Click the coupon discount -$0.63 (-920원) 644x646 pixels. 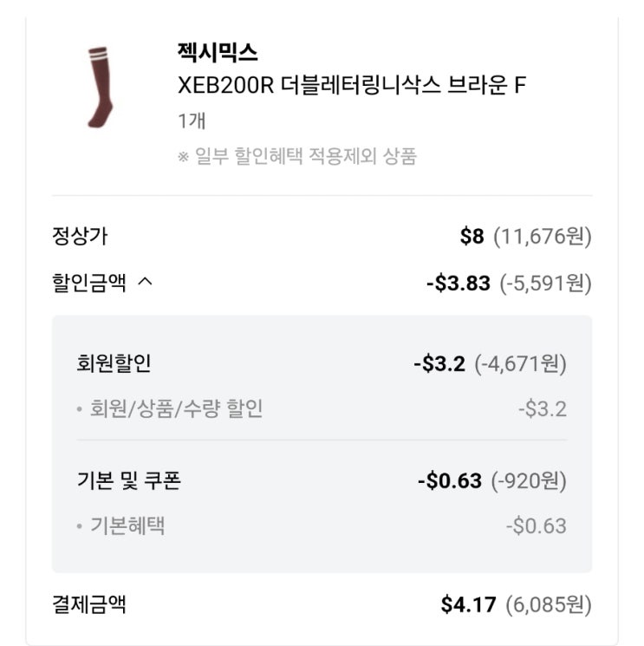tap(491, 480)
